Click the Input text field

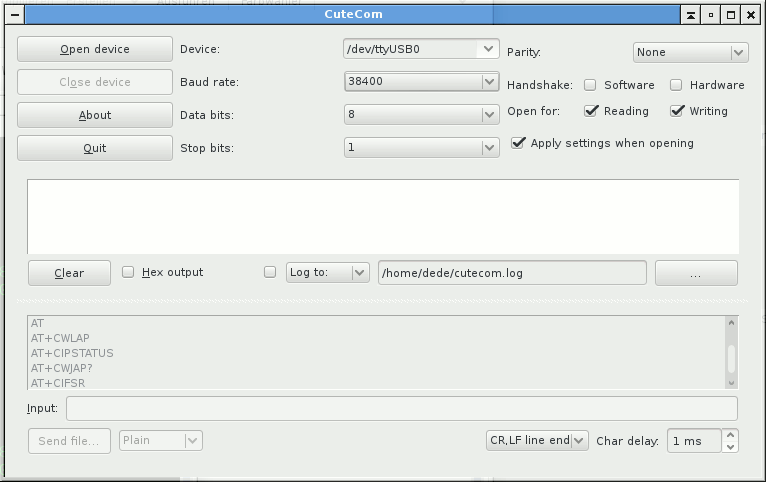click(x=402, y=408)
